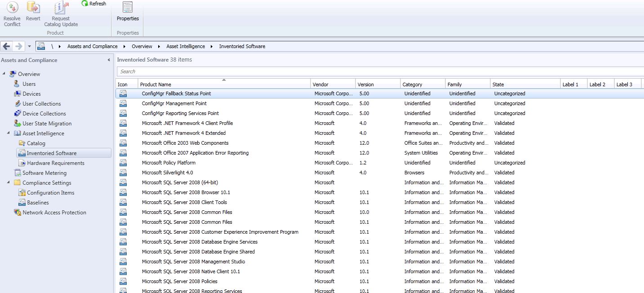Click the Back navigation arrow
Image resolution: width=644 pixels, height=293 pixels.
tap(6, 46)
